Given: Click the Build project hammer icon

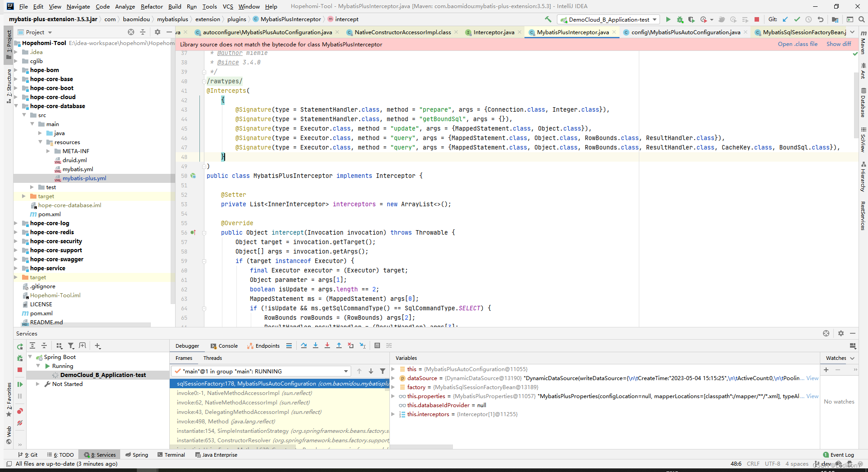Looking at the screenshot, I should [x=548, y=19].
